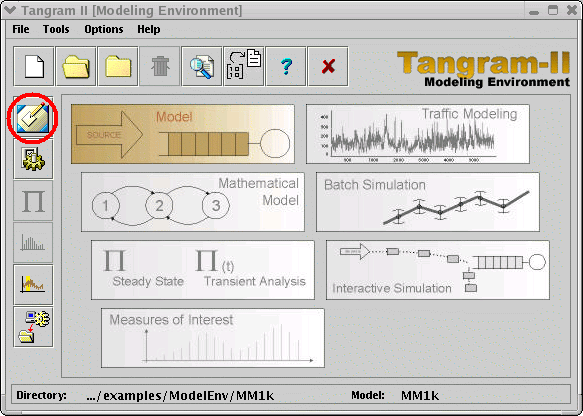Open the Batch Simulation panel
Screen dimensions: 583x416
point(428,202)
